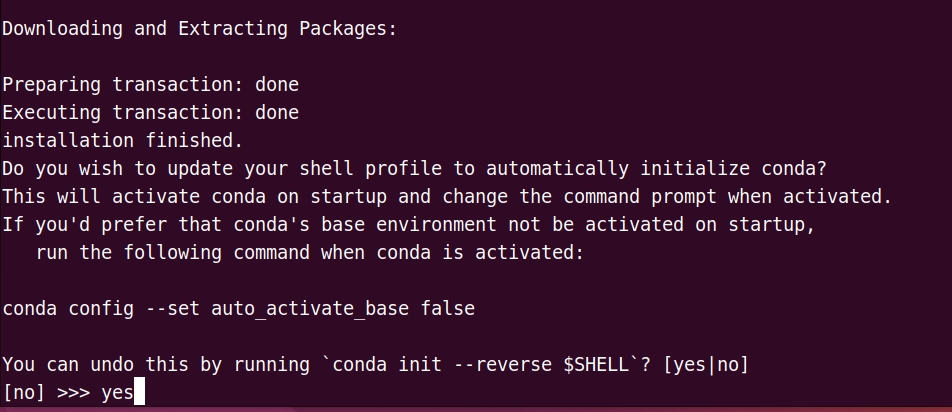The height and width of the screenshot is (412, 952).
Task: Click the "[no]" default value label
Action: pyautogui.click(x=24, y=393)
